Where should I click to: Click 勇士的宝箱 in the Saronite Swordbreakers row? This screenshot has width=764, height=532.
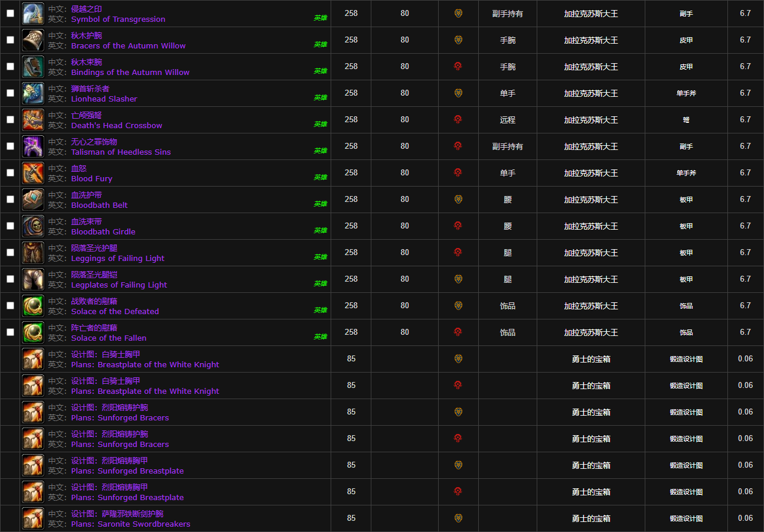[x=591, y=518]
